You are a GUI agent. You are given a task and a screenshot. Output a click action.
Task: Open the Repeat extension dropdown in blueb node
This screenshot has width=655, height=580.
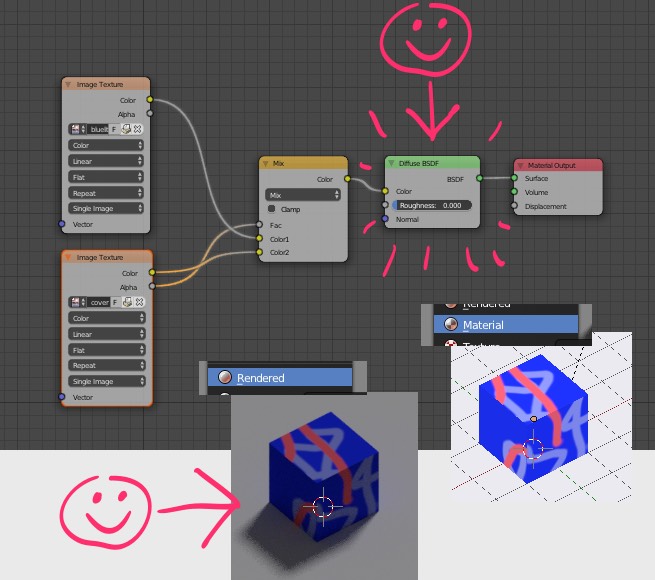(x=106, y=193)
